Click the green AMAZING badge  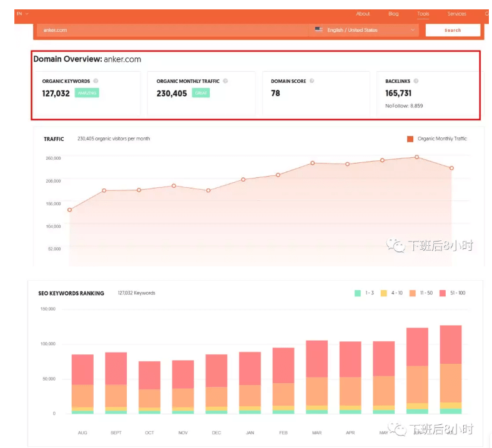(87, 93)
